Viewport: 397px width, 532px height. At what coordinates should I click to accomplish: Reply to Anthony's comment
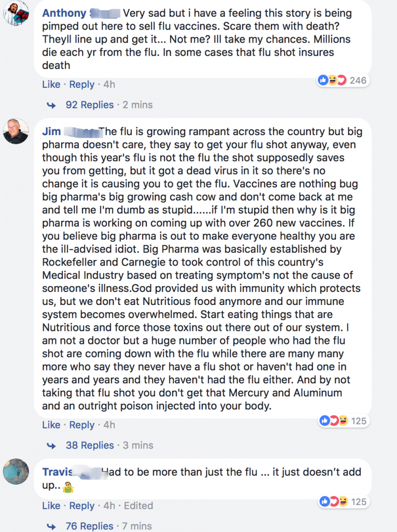(81, 84)
